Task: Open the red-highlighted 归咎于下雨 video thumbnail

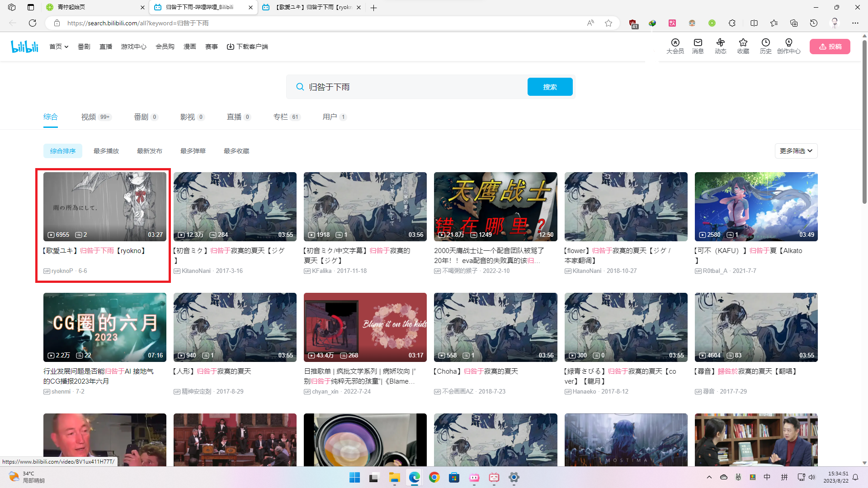Action: pyautogui.click(x=104, y=206)
